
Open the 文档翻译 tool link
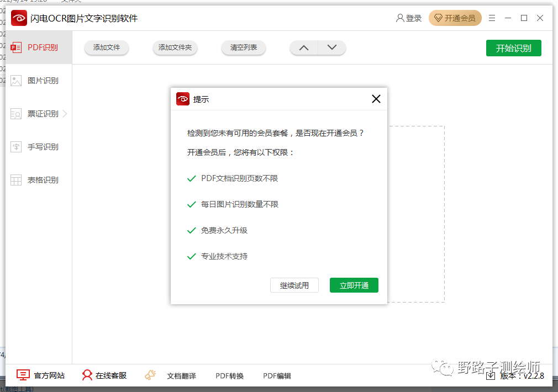coord(182,376)
